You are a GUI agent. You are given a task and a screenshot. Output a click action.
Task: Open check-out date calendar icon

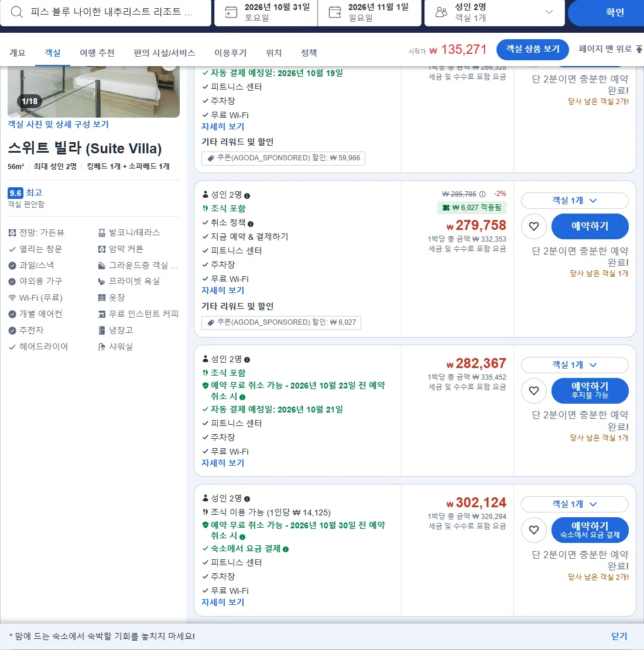click(x=335, y=12)
